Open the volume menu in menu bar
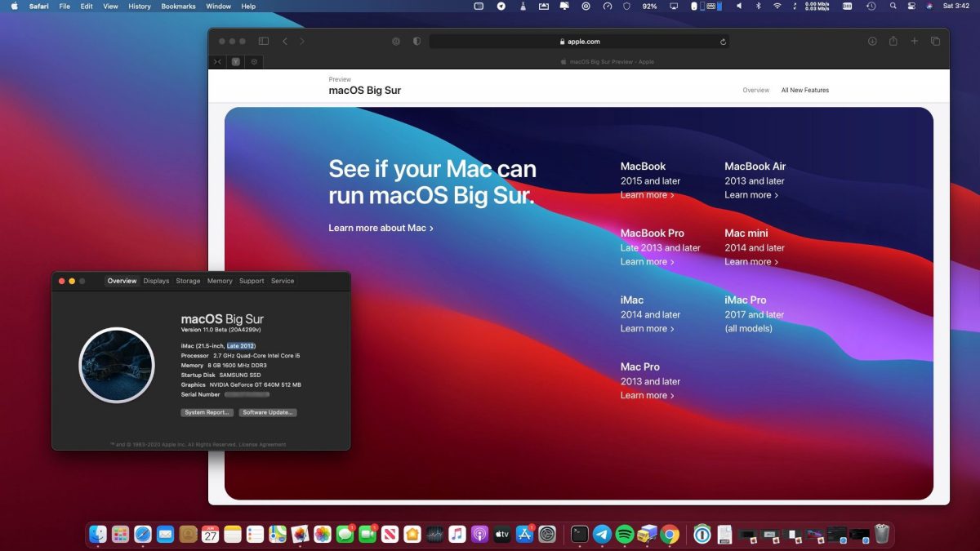This screenshot has width=980, height=551. tap(739, 6)
